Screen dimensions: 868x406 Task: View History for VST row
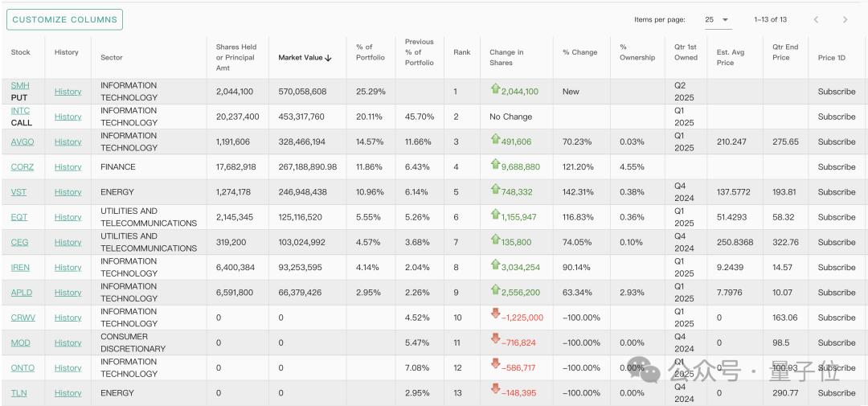point(68,192)
